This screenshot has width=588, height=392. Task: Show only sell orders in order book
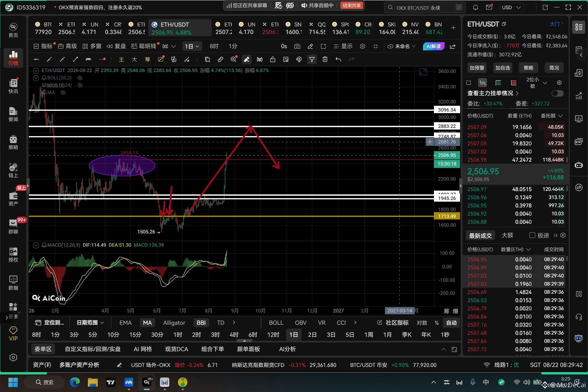(514, 83)
